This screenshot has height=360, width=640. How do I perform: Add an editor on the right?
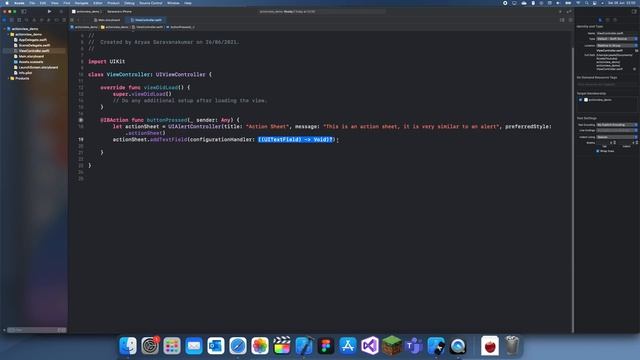(x=570, y=20)
